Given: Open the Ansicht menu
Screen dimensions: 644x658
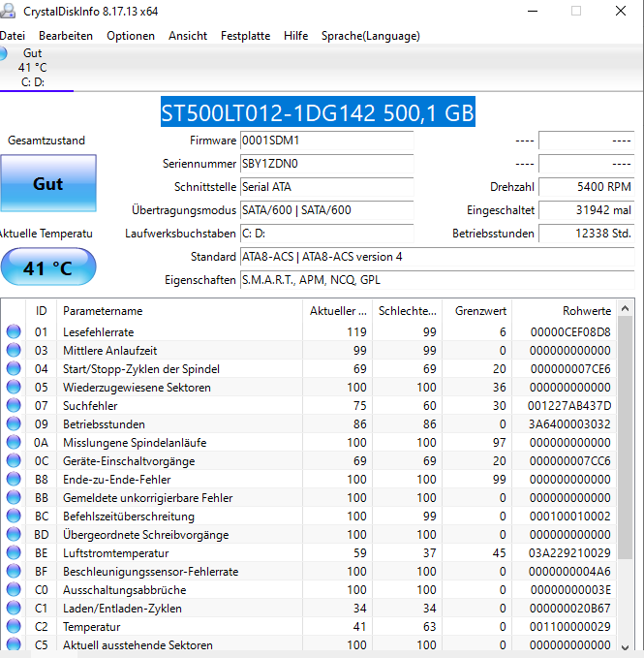Looking at the screenshot, I should coord(188,36).
